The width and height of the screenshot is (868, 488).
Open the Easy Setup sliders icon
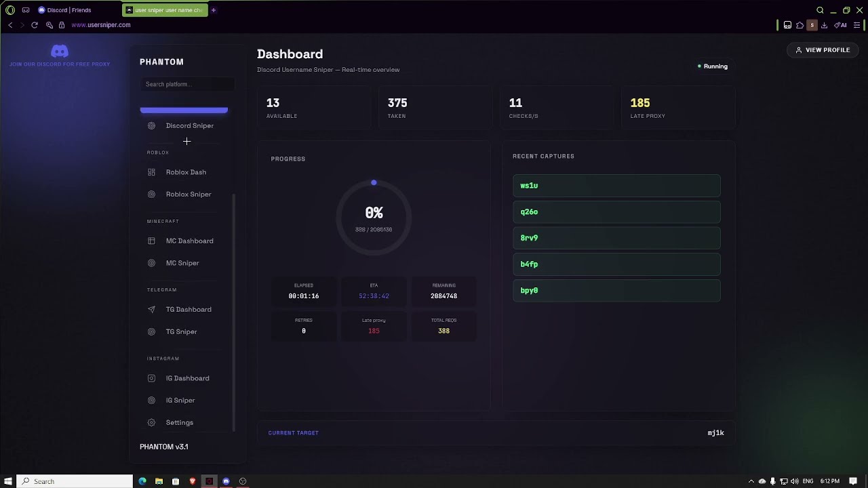(858, 25)
